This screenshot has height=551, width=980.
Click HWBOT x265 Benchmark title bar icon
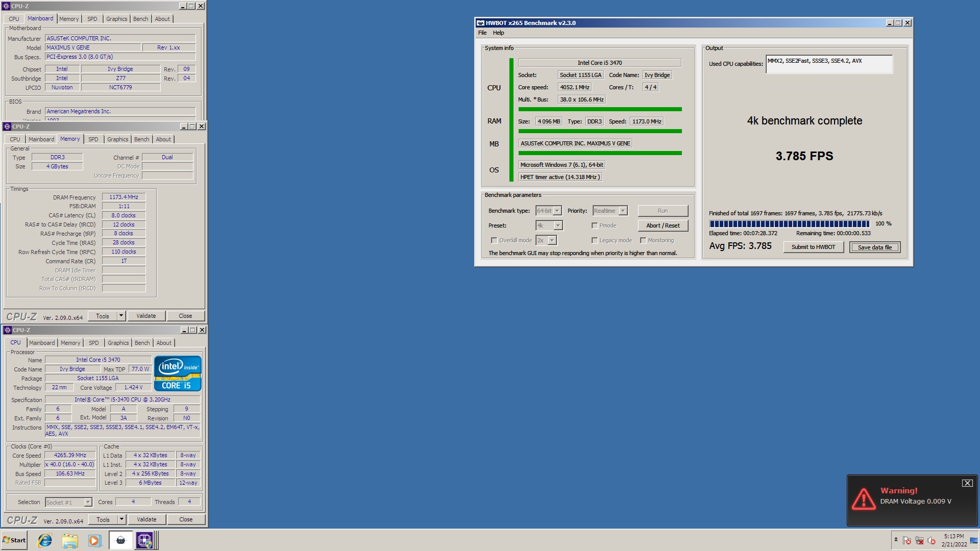480,23
